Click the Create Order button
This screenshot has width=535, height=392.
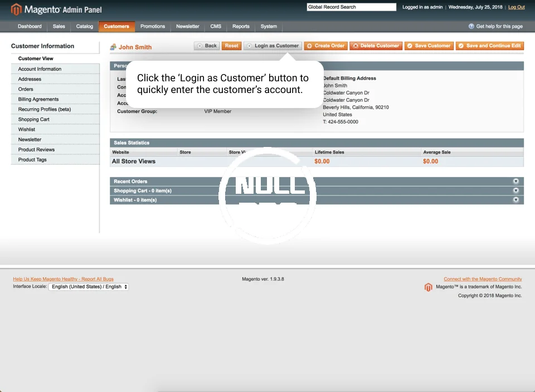325,46
